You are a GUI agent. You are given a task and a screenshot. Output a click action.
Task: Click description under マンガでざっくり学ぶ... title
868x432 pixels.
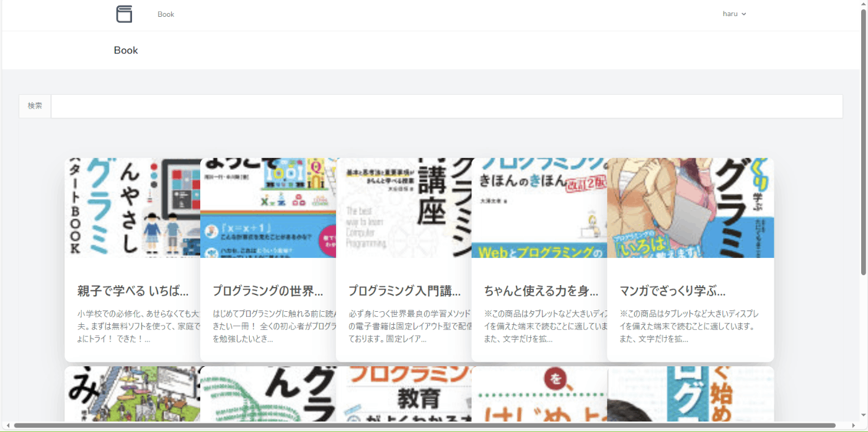pyautogui.click(x=689, y=326)
